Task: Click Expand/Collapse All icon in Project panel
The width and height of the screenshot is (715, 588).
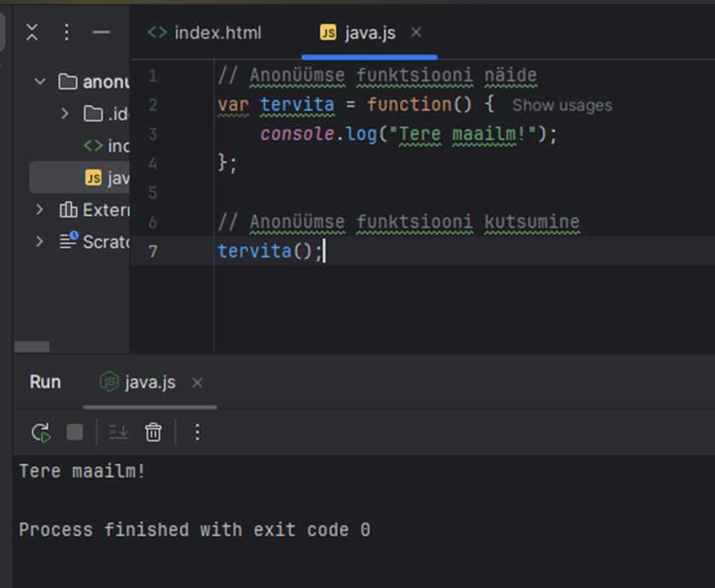Action: (x=32, y=32)
